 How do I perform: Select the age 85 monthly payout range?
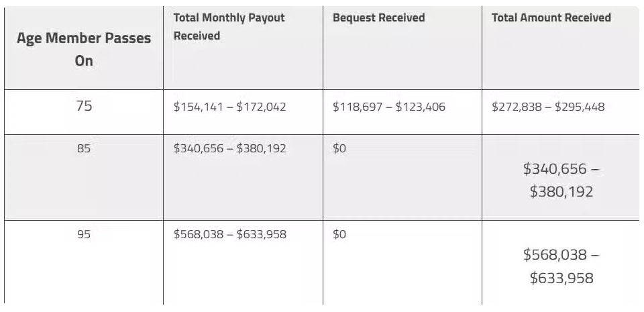(229, 148)
